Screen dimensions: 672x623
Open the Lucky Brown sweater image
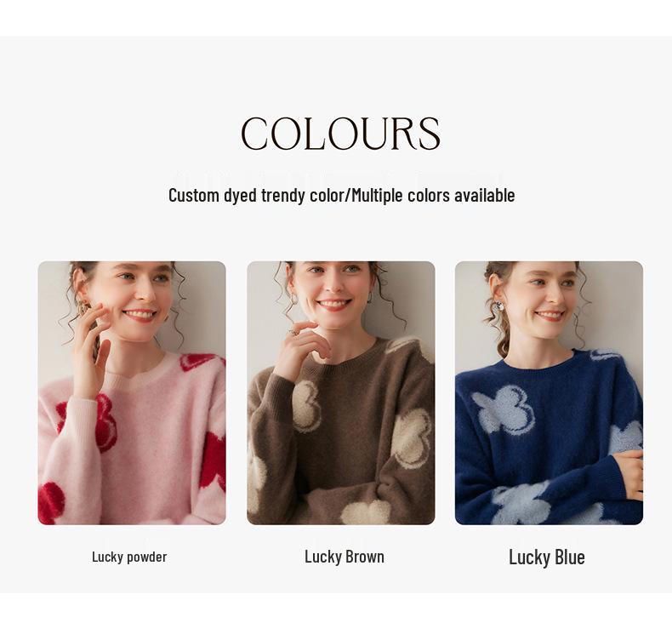point(341,392)
